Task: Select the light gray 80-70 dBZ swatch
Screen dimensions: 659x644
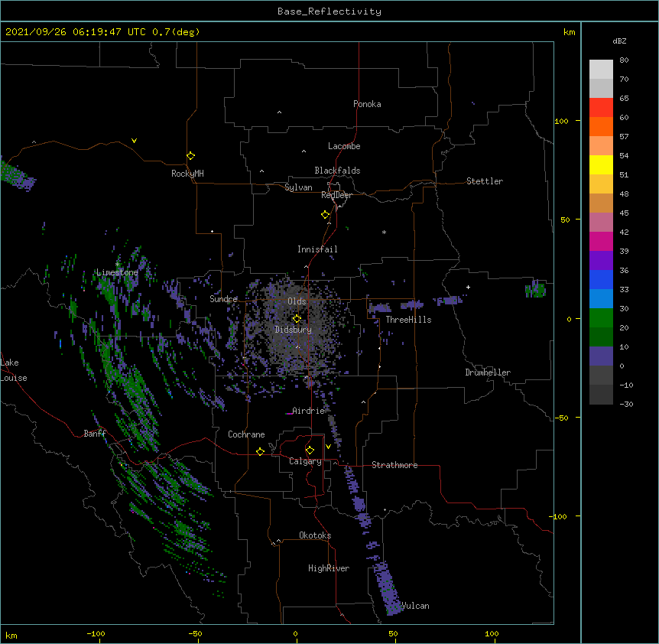Action: [601, 69]
